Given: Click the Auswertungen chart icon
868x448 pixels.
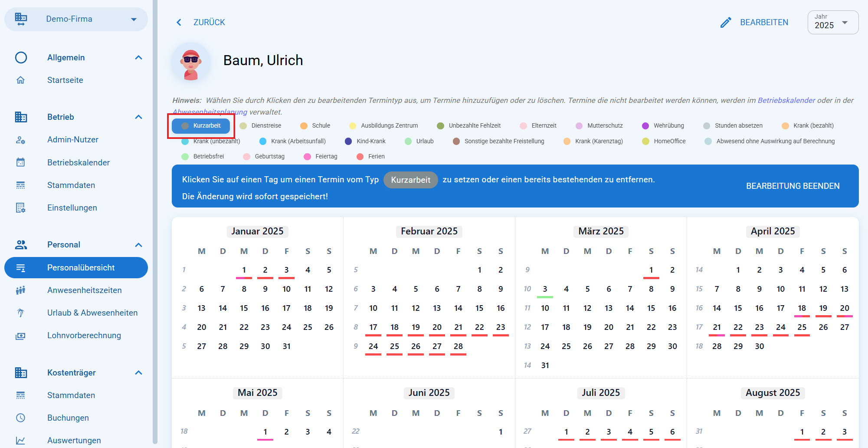Looking at the screenshot, I should coord(20,440).
